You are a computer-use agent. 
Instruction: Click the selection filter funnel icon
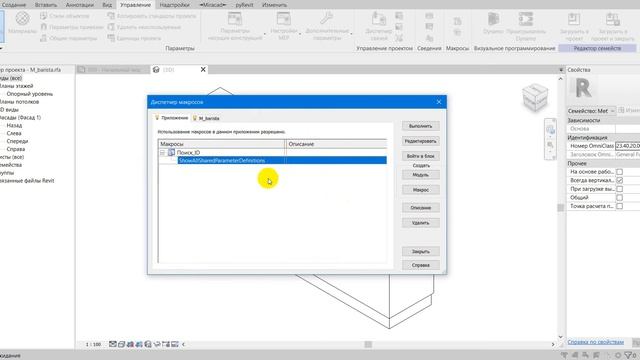click(629, 355)
